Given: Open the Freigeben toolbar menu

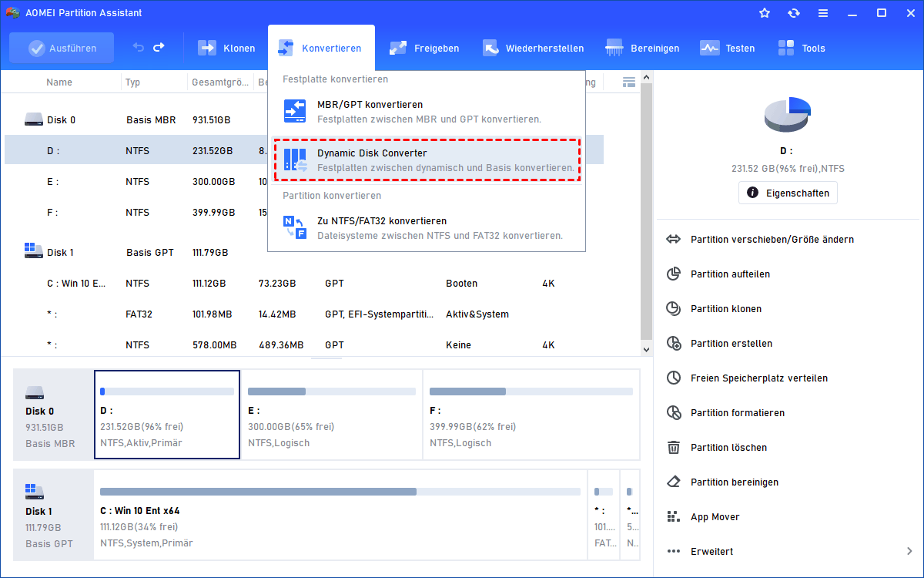Looking at the screenshot, I should click(423, 48).
